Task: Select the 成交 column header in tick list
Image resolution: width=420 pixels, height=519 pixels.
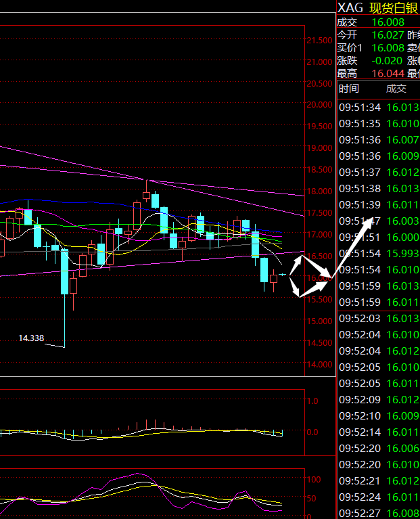Action: coord(396,89)
